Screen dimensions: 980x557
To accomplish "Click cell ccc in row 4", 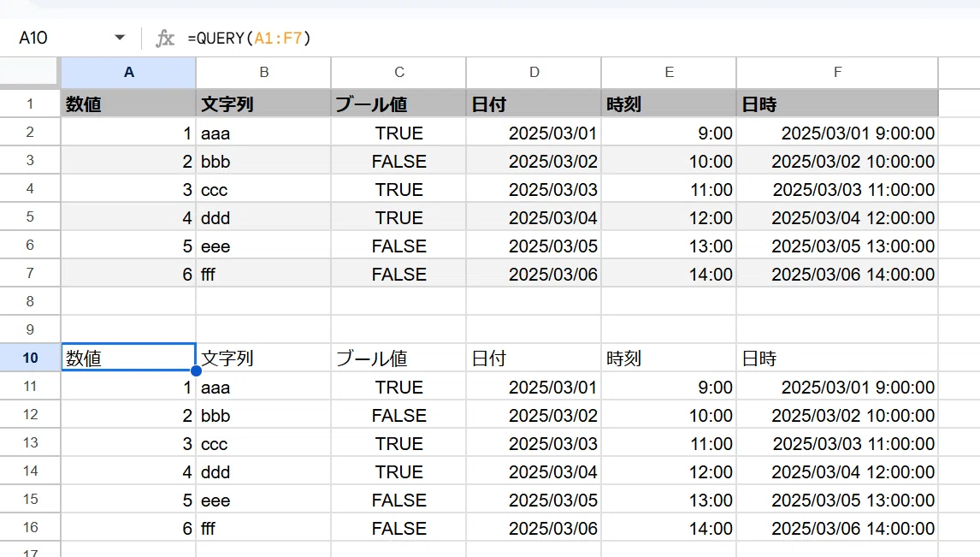I will click(x=263, y=189).
